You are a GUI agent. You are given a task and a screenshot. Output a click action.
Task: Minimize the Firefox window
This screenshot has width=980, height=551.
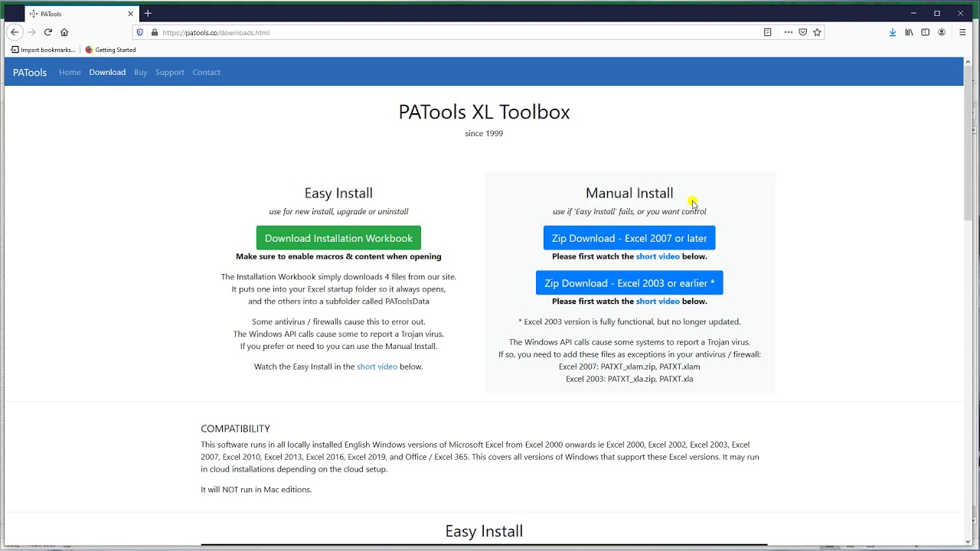click(x=913, y=13)
